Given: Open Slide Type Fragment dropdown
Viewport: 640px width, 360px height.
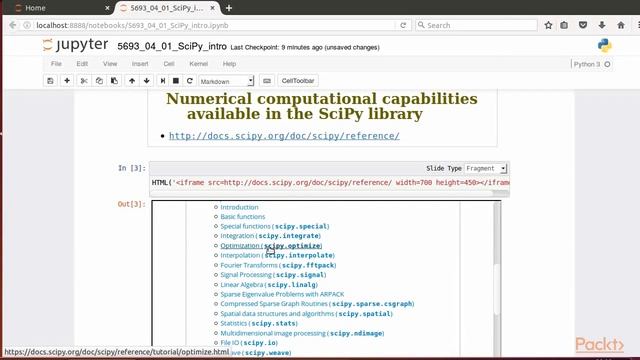Looking at the screenshot, I should pos(486,168).
